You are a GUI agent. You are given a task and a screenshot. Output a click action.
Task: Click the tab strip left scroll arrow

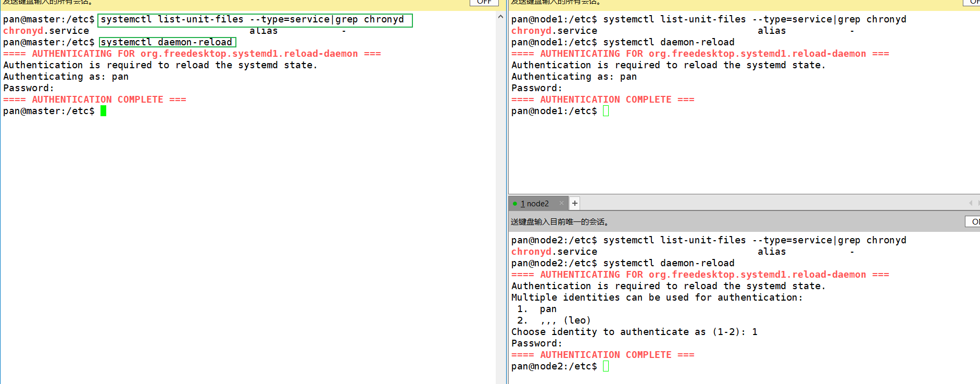(970, 203)
